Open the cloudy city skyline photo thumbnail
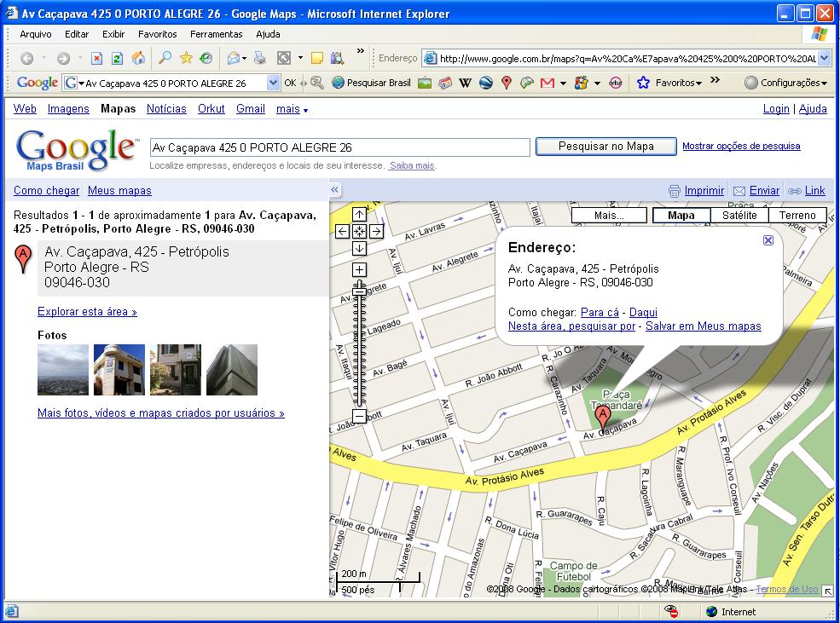The image size is (840, 623). (x=62, y=370)
